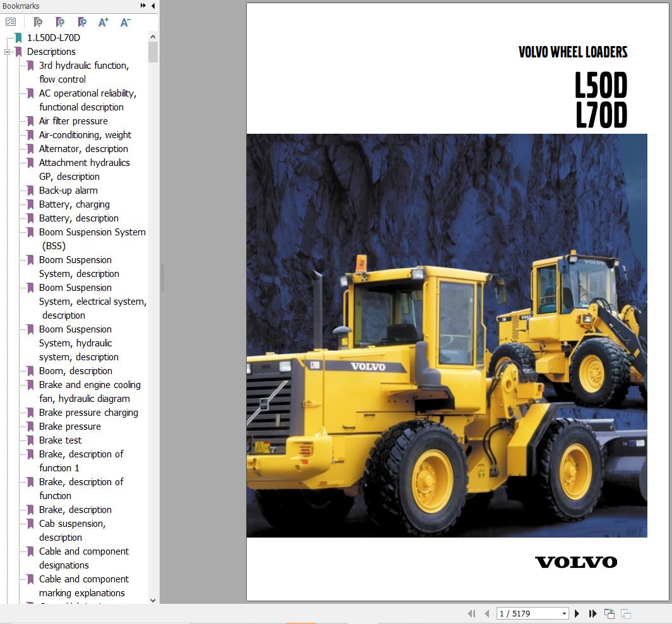Open the page number dropdown

point(564,613)
